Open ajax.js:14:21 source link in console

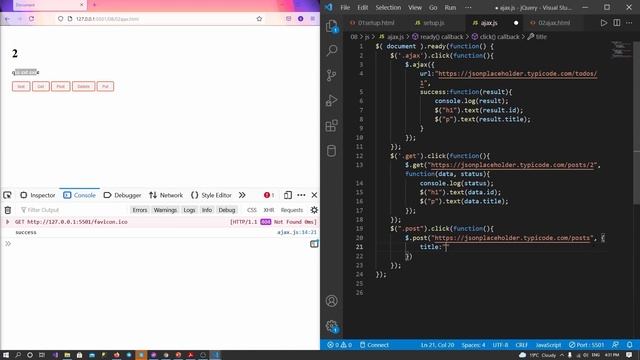297,232
